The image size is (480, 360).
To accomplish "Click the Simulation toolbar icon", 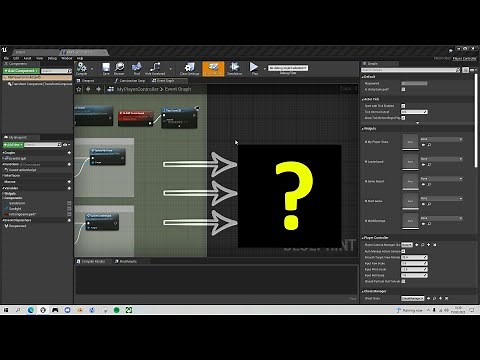I will pyautogui.click(x=235, y=68).
